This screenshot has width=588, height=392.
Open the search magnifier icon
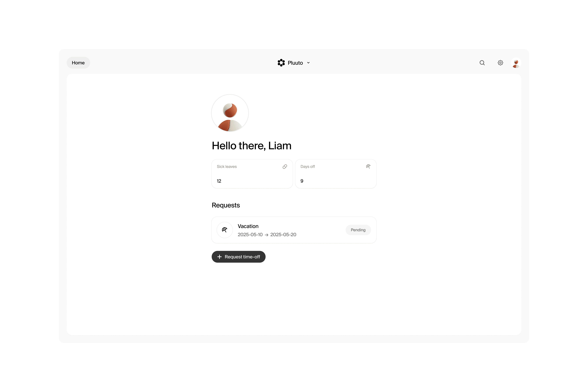tap(482, 63)
